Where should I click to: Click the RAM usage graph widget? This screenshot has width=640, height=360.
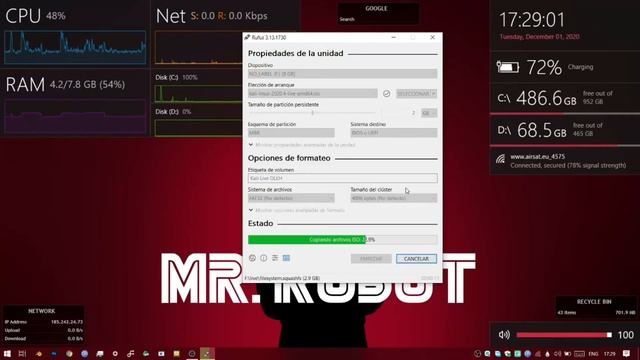tap(75, 117)
